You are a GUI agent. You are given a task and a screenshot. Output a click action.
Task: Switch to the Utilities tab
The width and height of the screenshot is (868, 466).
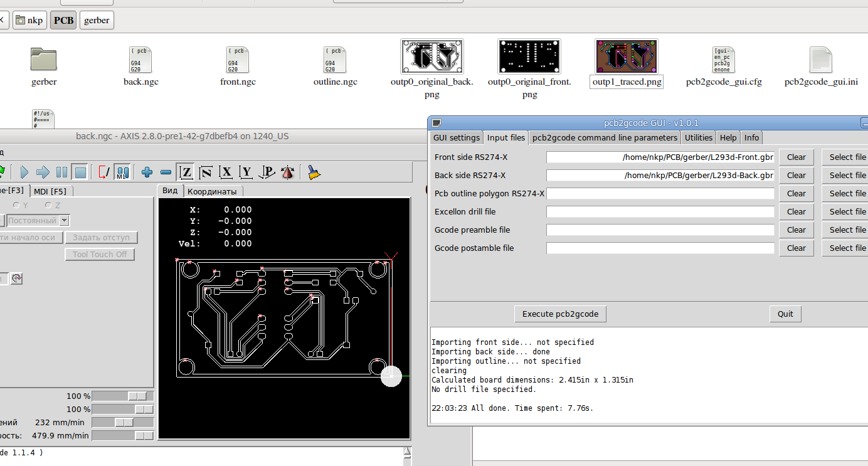[x=698, y=137]
